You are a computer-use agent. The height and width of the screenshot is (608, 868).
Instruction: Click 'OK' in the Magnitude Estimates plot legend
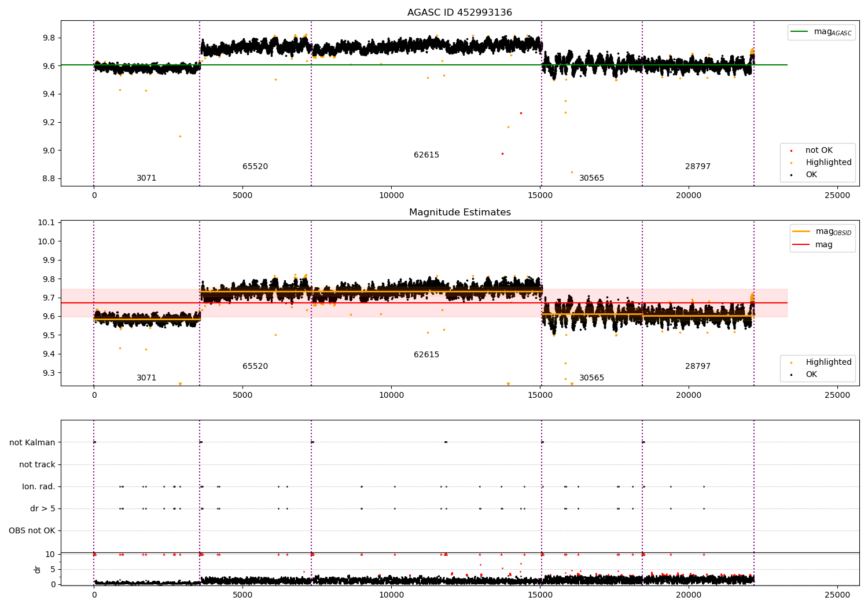pos(811,375)
